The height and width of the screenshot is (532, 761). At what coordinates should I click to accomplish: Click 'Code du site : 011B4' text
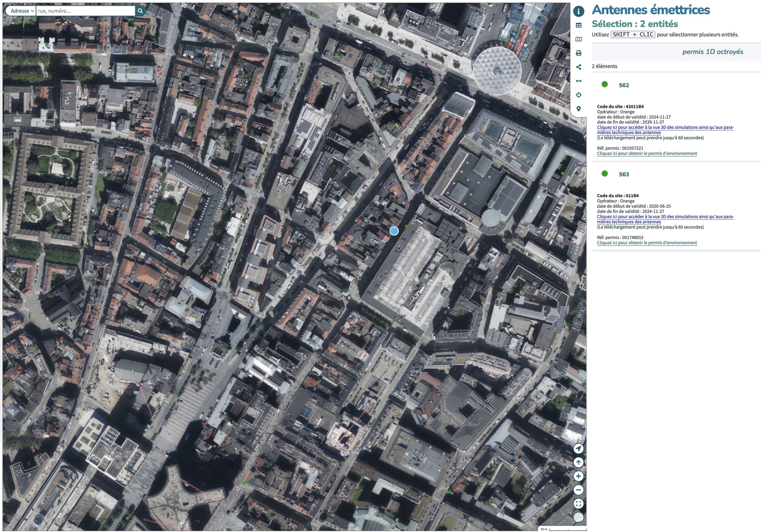(x=618, y=195)
